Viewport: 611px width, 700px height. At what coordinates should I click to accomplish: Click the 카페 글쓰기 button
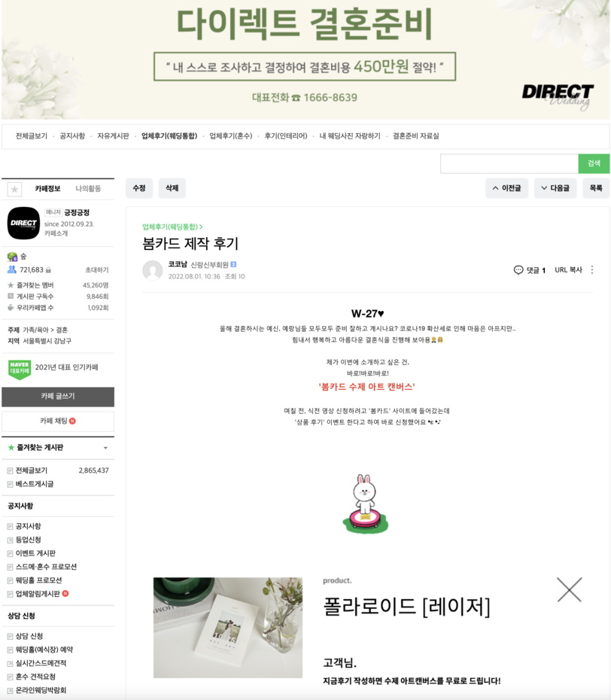tap(58, 397)
